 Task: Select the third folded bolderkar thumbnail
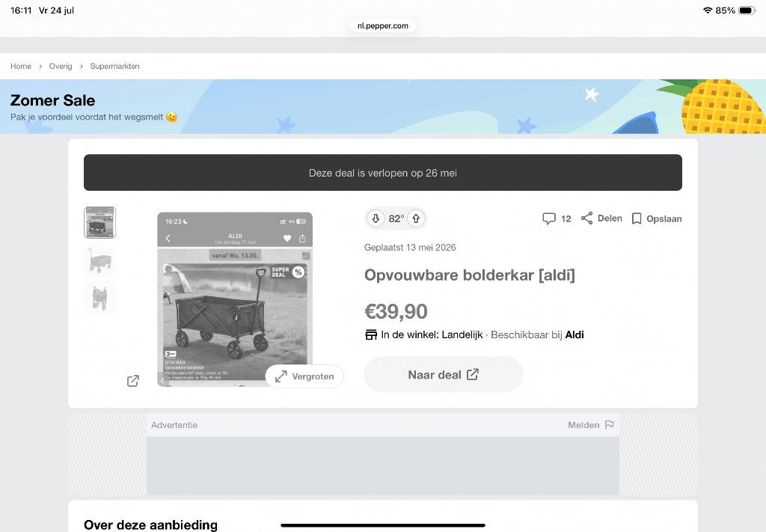(100, 298)
